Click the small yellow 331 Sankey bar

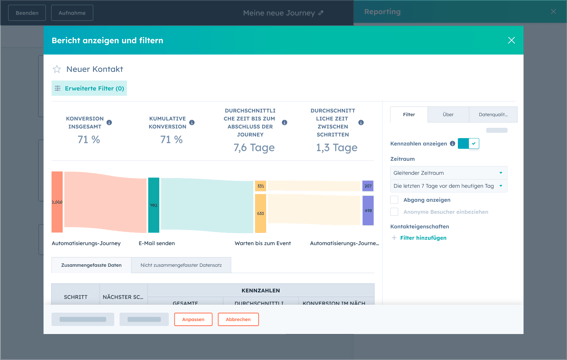(x=260, y=186)
